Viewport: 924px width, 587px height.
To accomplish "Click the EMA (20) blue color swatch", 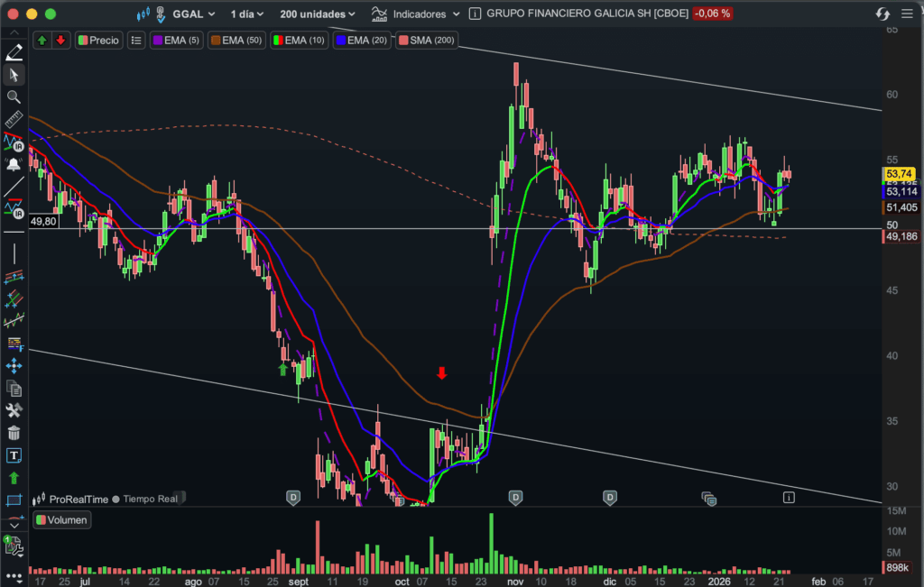I will click(x=340, y=41).
